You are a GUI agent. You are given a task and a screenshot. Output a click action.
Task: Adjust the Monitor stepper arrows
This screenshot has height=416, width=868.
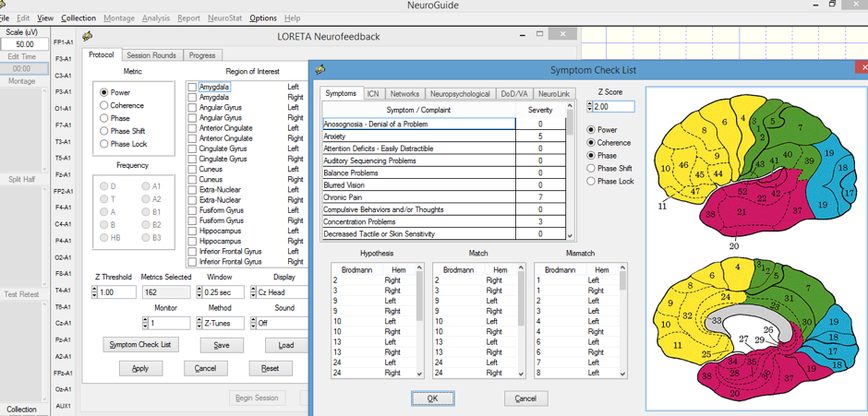146,323
